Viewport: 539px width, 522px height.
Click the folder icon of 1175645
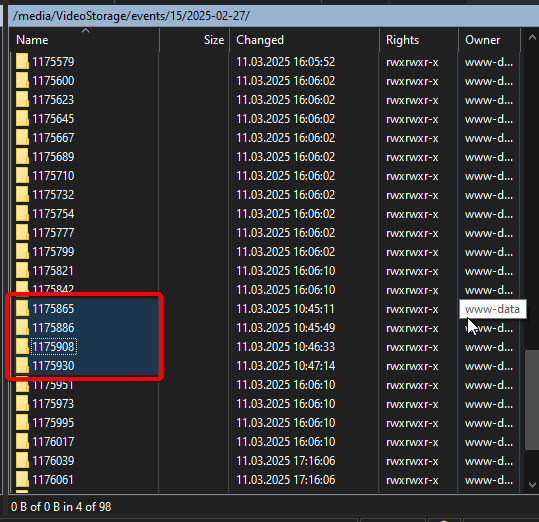tap(22, 119)
